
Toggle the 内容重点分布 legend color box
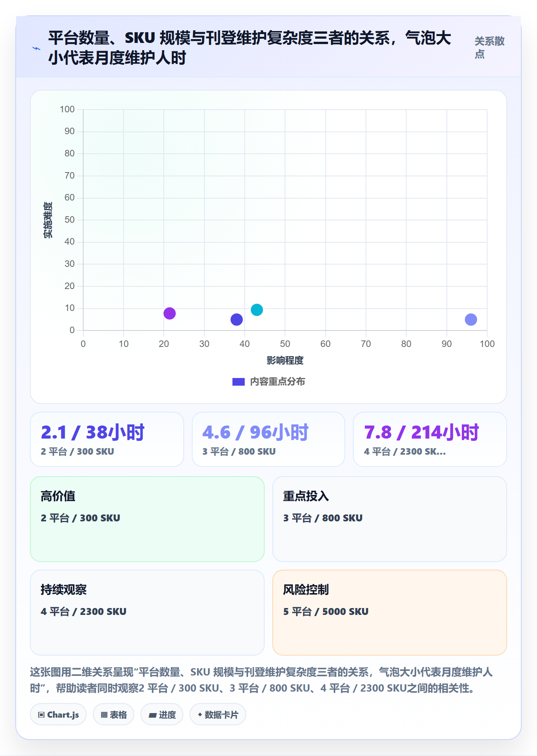click(x=238, y=382)
